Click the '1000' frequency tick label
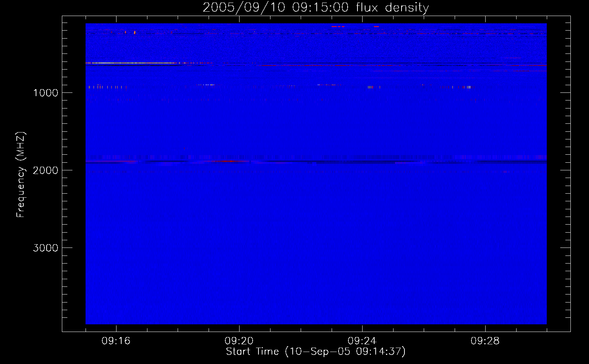 click(46, 93)
